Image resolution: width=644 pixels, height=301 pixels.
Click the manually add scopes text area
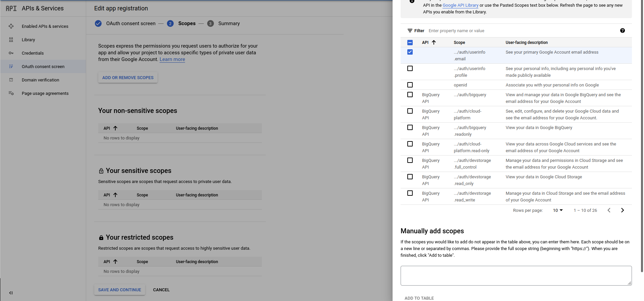pyautogui.click(x=516, y=276)
